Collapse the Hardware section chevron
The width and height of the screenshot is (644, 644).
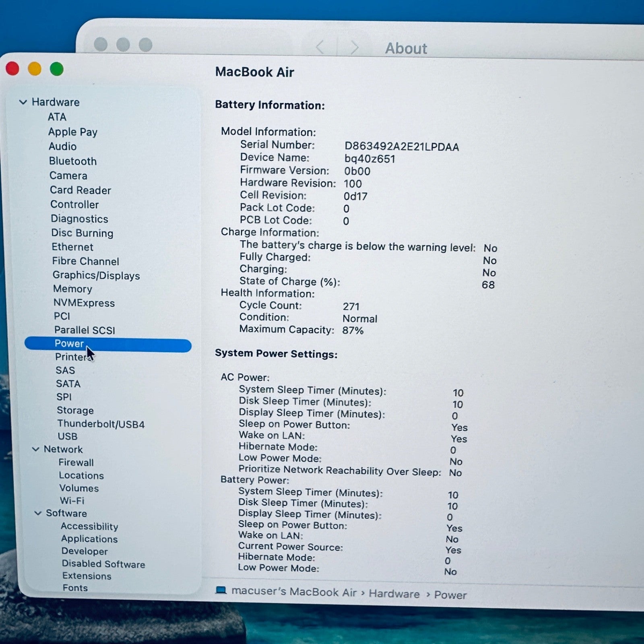click(x=23, y=102)
